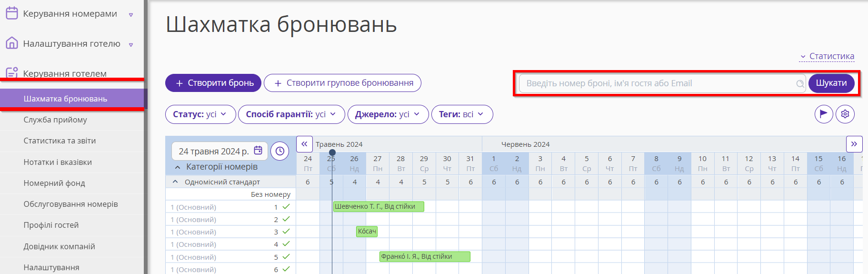Expand the Налаштування готелю menu arrow
This screenshot has height=274, width=868.
(131, 45)
